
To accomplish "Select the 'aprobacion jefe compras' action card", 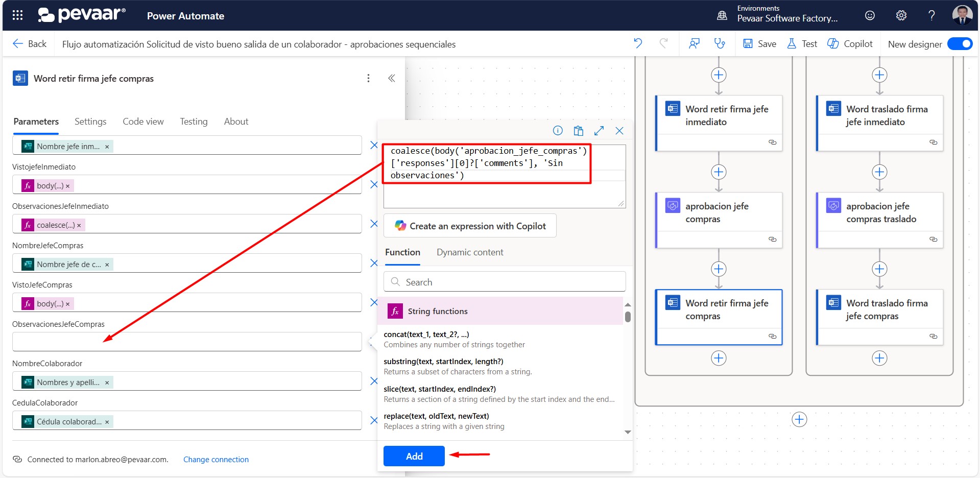I will [x=719, y=220].
